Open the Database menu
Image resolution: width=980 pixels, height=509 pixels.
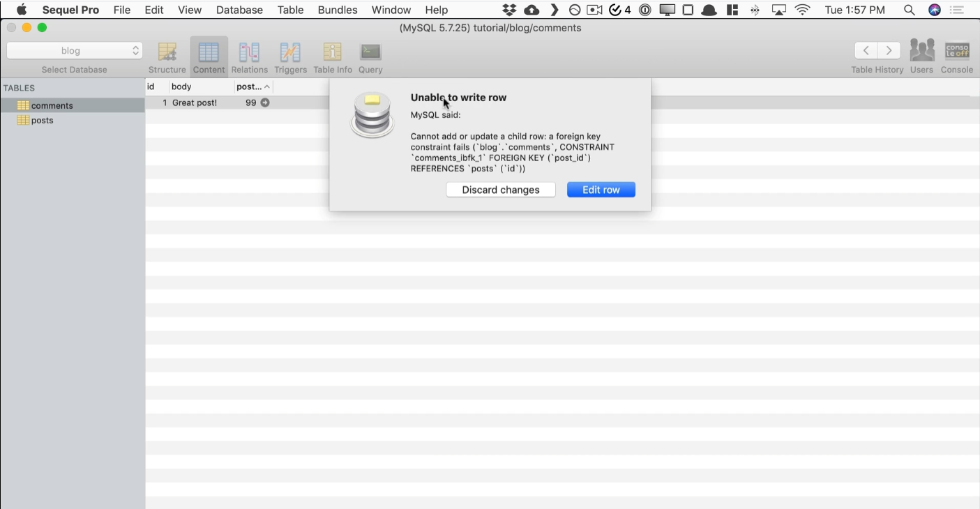pyautogui.click(x=239, y=10)
